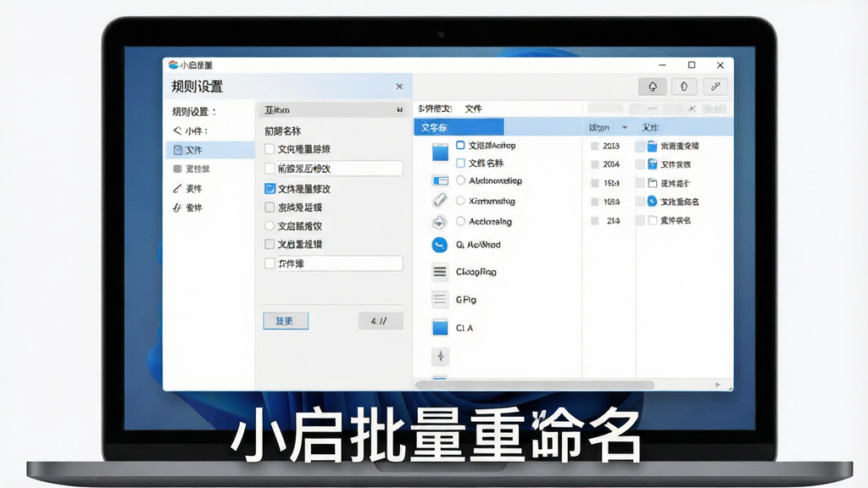Click the GFig list entry
Image resolution: width=868 pixels, height=488 pixels.
[x=466, y=299]
